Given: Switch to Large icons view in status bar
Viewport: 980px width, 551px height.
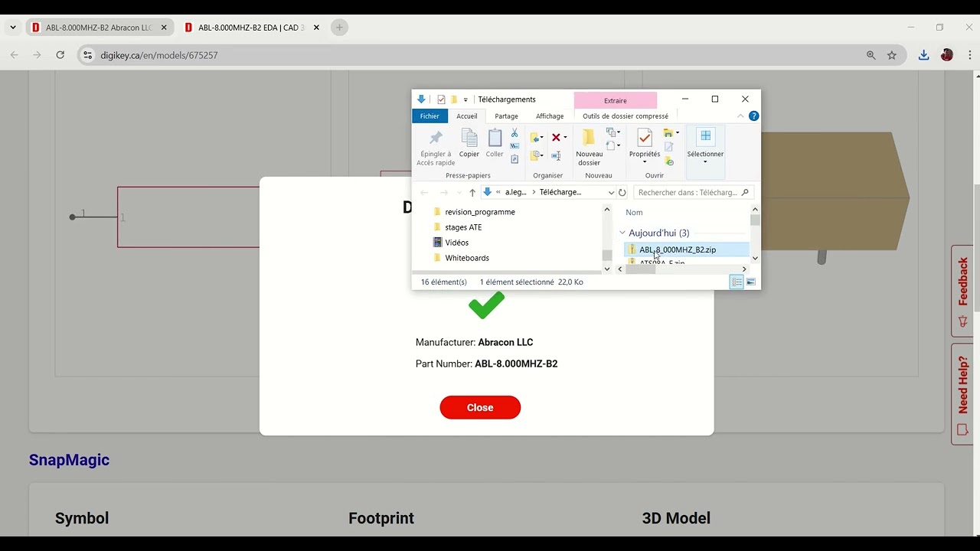Looking at the screenshot, I should click(751, 282).
